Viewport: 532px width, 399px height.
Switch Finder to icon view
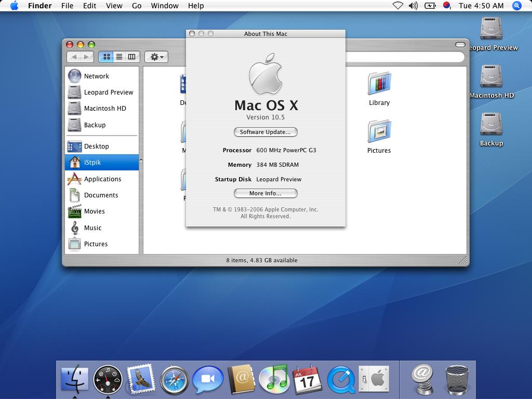107,57
